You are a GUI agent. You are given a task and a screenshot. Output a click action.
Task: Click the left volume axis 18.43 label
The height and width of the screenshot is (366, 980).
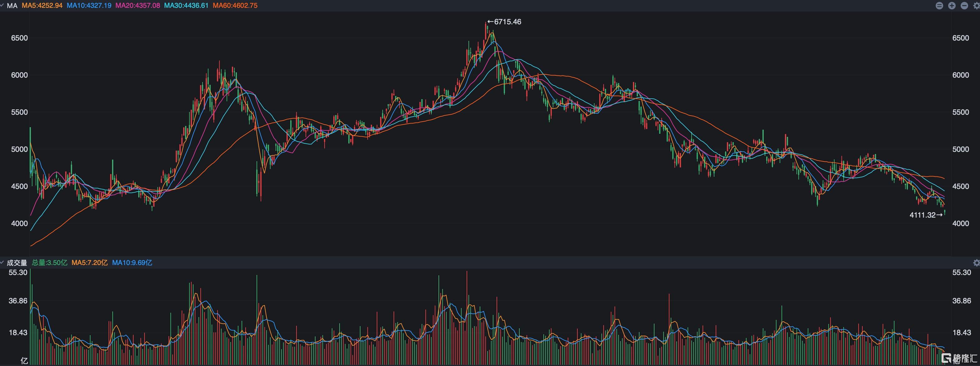(x=18, y=333)
